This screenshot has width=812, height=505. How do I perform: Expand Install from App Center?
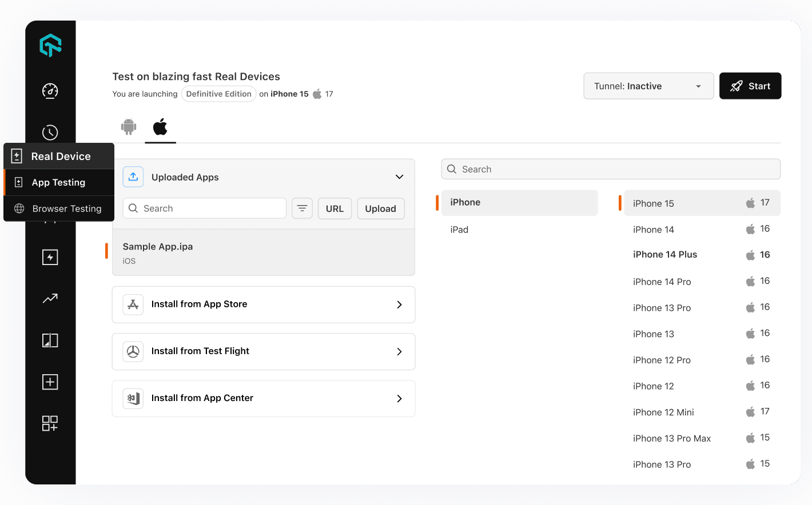click(x=399, y=398)
